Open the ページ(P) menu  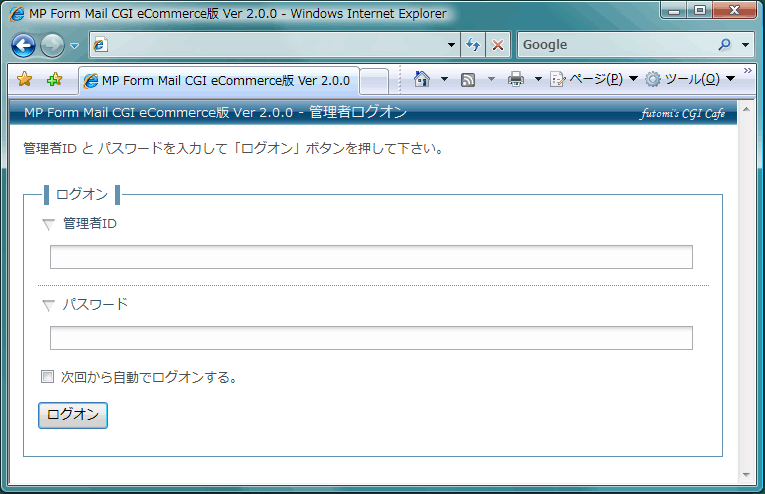(594, 79)
